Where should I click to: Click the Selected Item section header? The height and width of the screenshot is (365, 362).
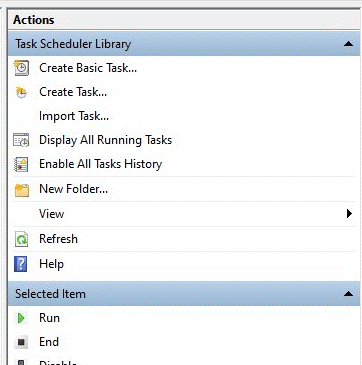click(x=184, y=294)
